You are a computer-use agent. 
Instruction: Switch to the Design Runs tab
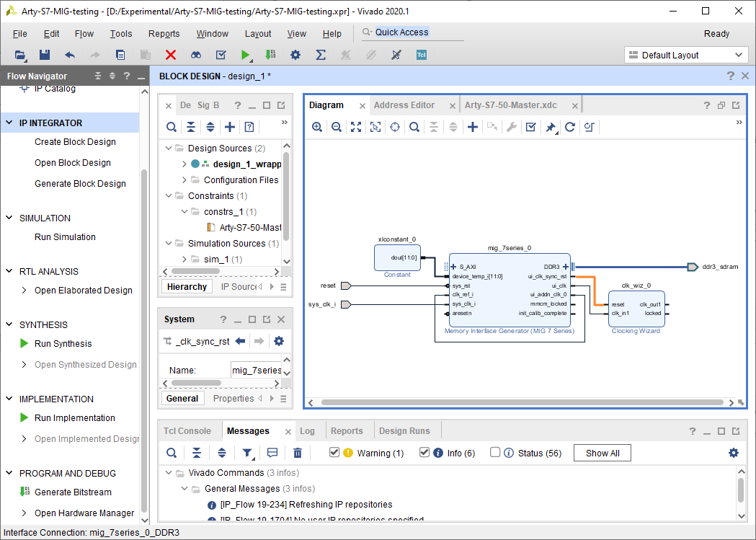[404, 431]
